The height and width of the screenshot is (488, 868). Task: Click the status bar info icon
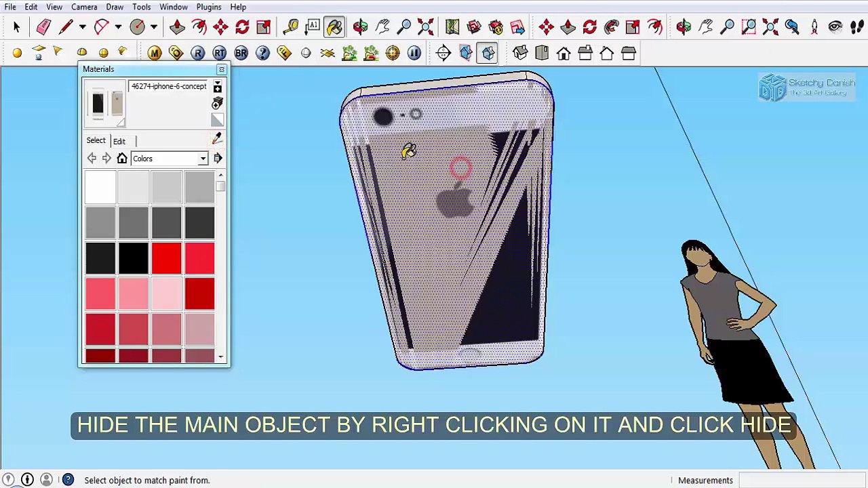click(27, 480)
